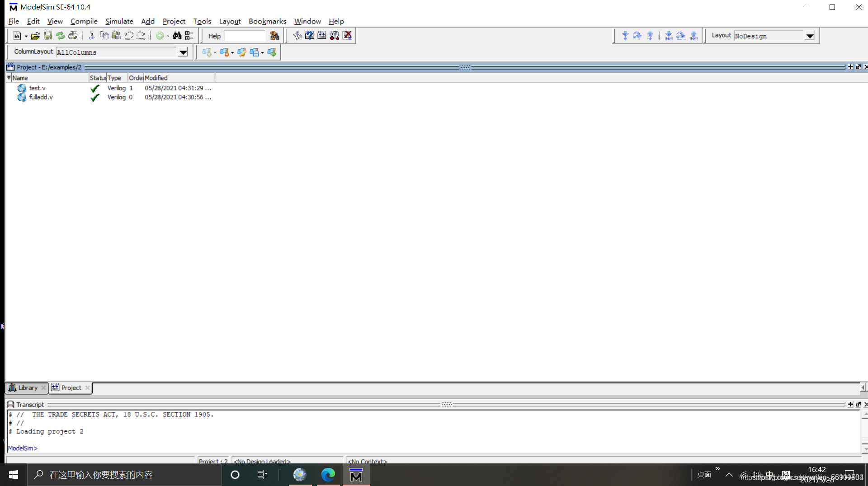Click the dotted Step Out current icon

pos(693,36)
